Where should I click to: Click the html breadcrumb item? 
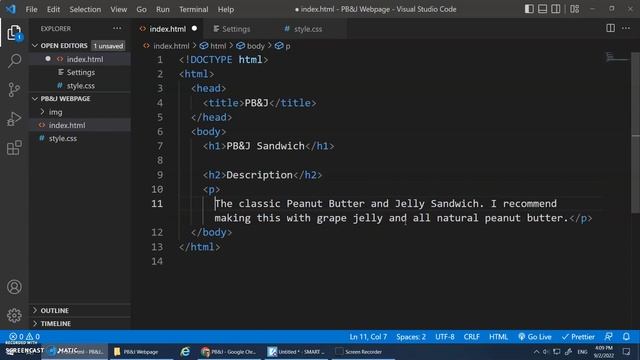coord(213,46)
